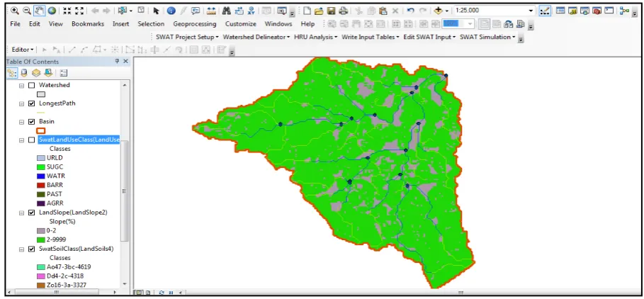Open the Edit SWAT Input menu
Screen dimensions: 644x299
[x=429, y=37]
